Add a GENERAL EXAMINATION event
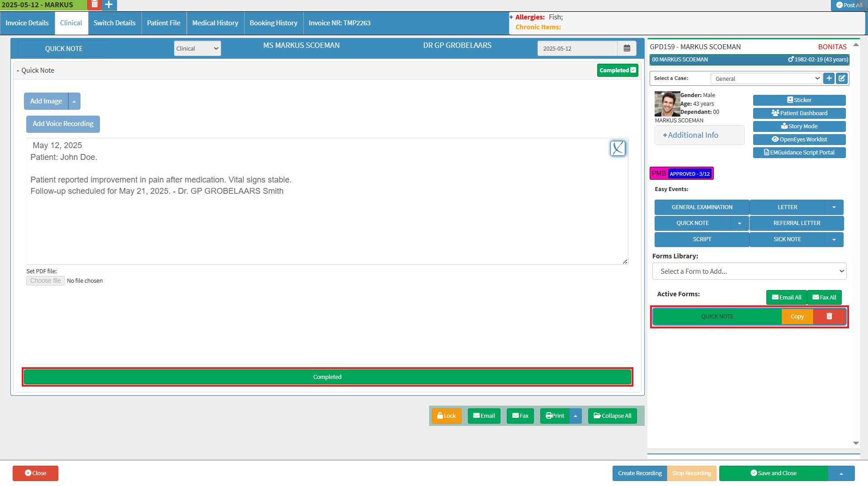Viewport: 868px width, 486px height. pyautogui.click(x=702, y=207)
